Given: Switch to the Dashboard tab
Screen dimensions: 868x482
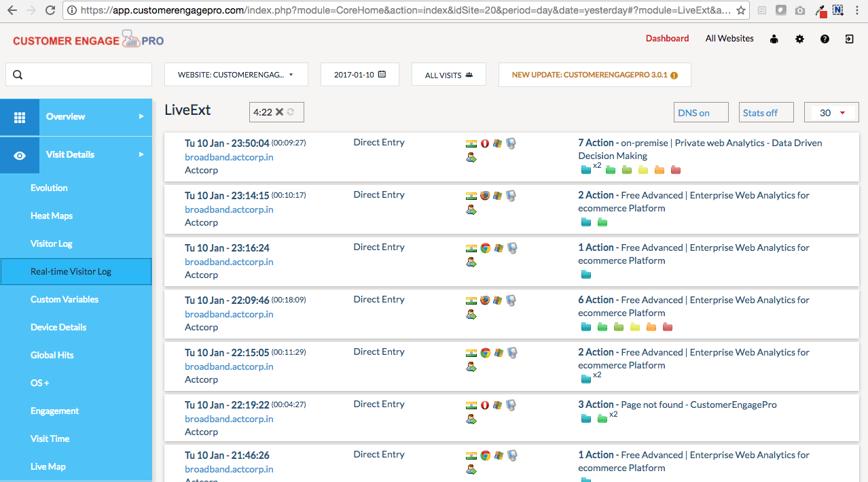Looking at the screenshot, I should tap(667, 39).
